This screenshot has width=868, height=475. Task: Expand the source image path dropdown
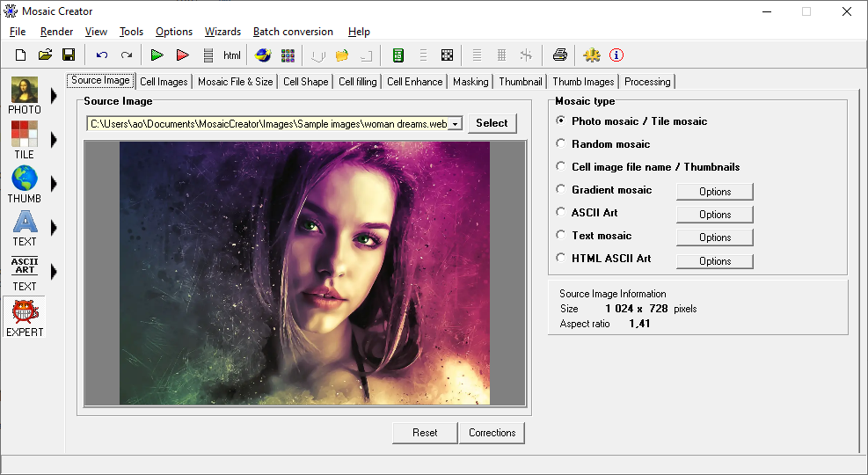[455, 124]
